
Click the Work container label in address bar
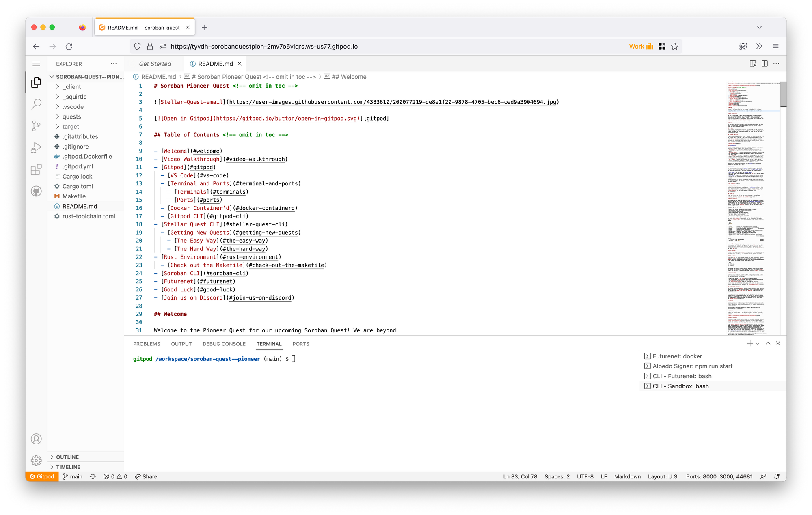641,47
